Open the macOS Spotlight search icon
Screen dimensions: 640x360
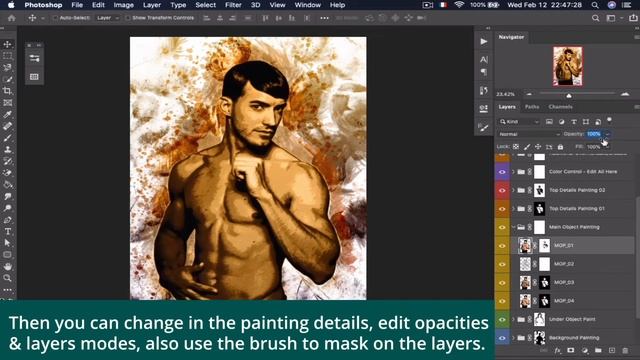tap(595, 5)
